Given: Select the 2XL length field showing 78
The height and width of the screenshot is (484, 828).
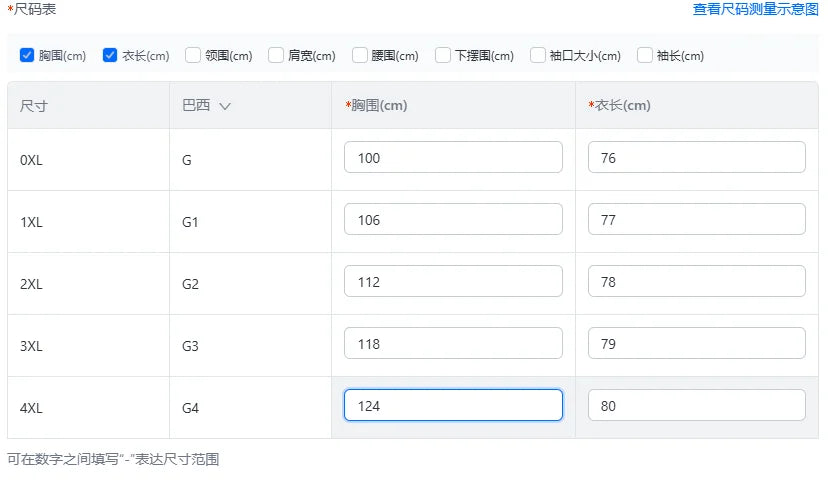Looking at the screenshot, I should (697, 282).
